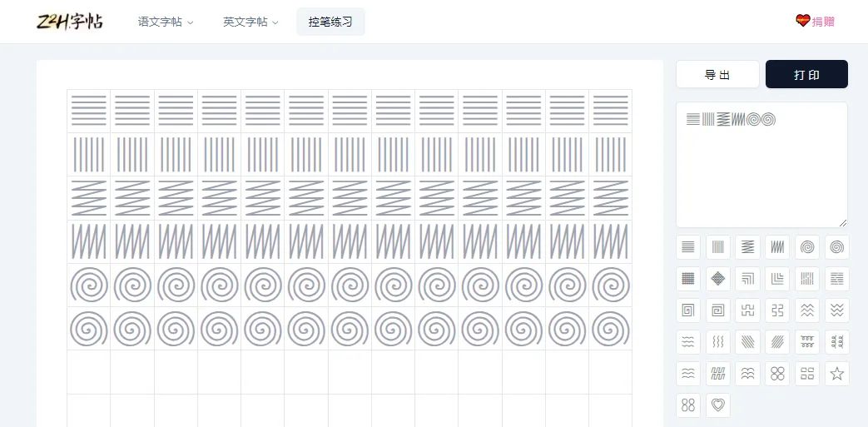
Task: Select wavy lines icon beside the square-wave icon
Action: tap(688, 374)
